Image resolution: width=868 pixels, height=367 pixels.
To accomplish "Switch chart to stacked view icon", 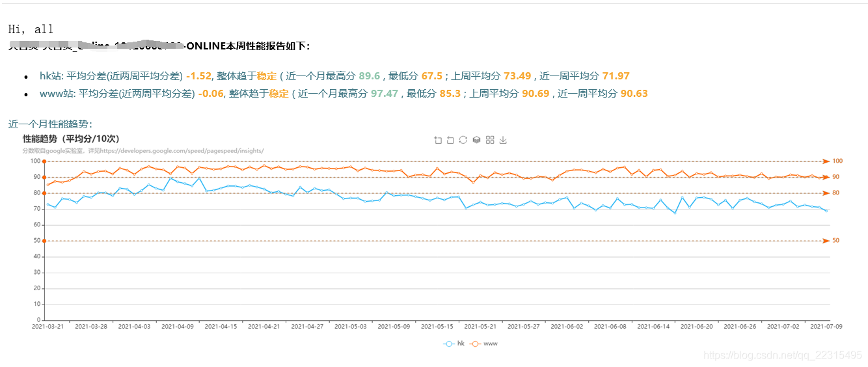I will (x=476, y=140).
